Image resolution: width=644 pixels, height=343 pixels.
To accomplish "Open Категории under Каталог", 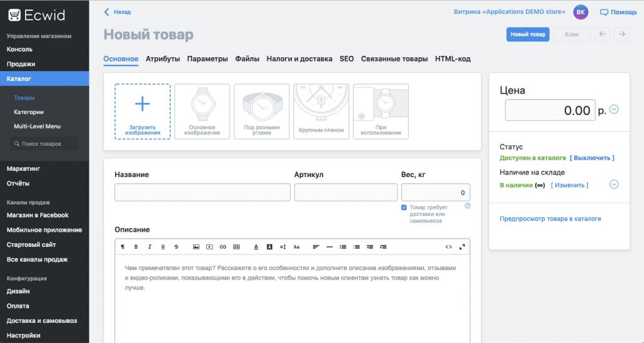I will click(x=29, y=112).
